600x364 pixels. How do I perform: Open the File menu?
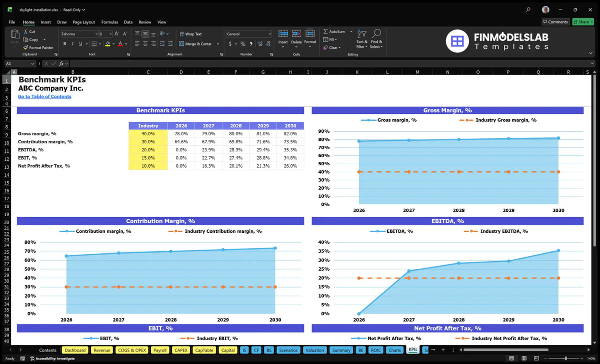click(11, 22)
